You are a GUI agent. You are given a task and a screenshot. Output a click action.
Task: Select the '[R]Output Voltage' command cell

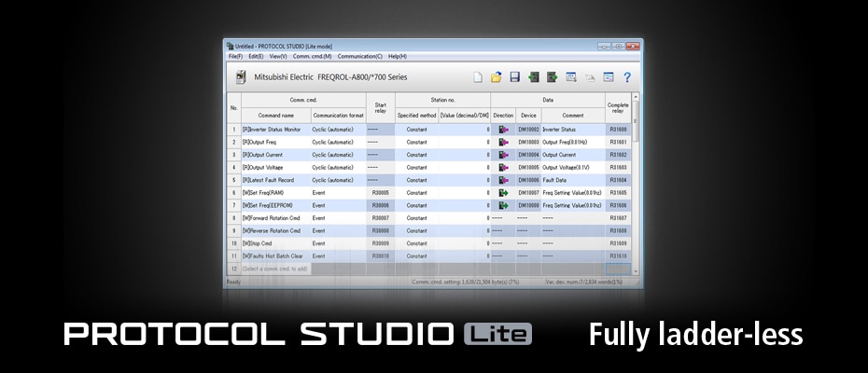coord(275,168)
